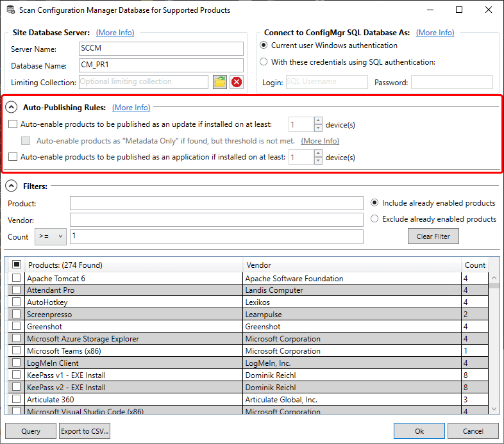This screenshot has width=504, height=444.
Task: Enable auto-publish as update checkbox
Action: point(13,124)
